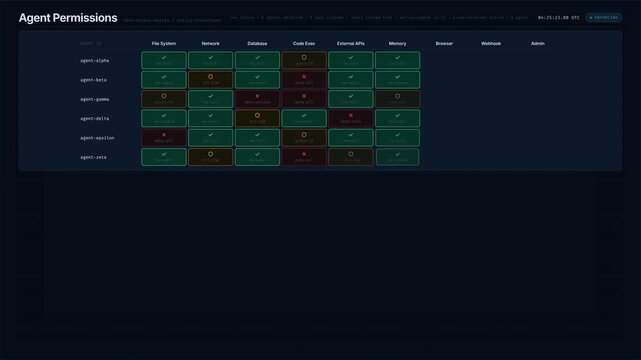The width and height of the screenshot is (641, 360).
Task: Toggle agent-beta's File System permission cell
Action: [x=164, y=80]
